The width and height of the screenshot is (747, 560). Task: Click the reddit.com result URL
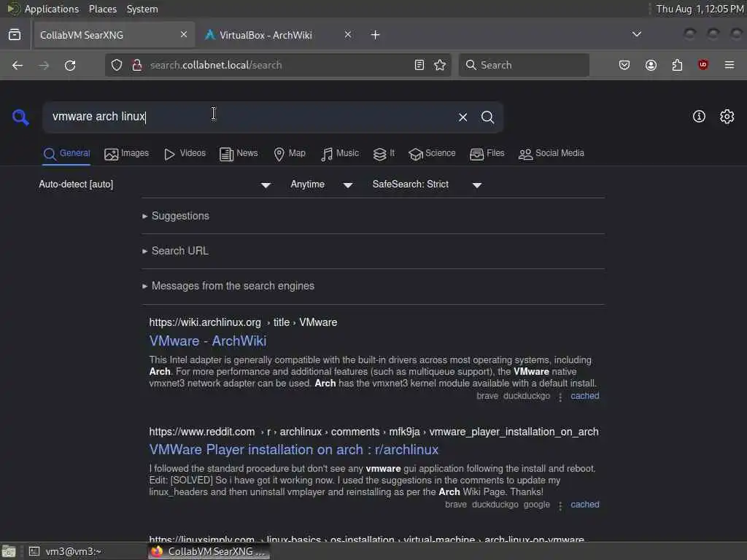click(374, 432)
